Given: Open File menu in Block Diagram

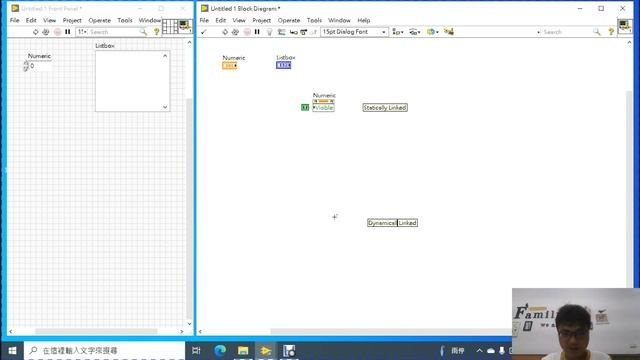Looking at the screenshot, I should [x=204, y=20].
